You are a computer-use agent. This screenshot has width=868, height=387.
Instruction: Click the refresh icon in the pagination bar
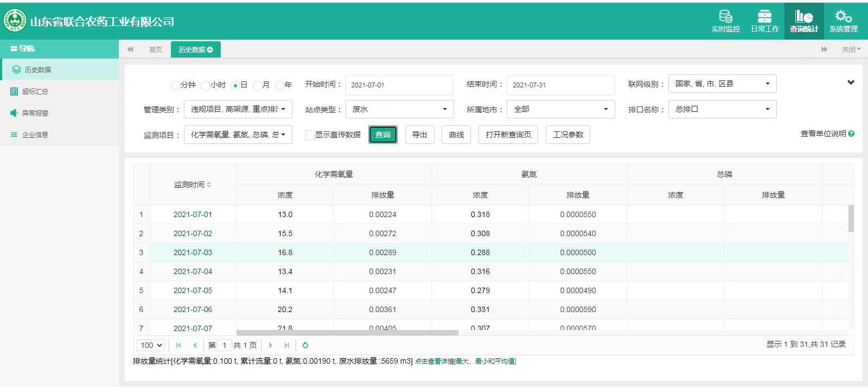305,345
